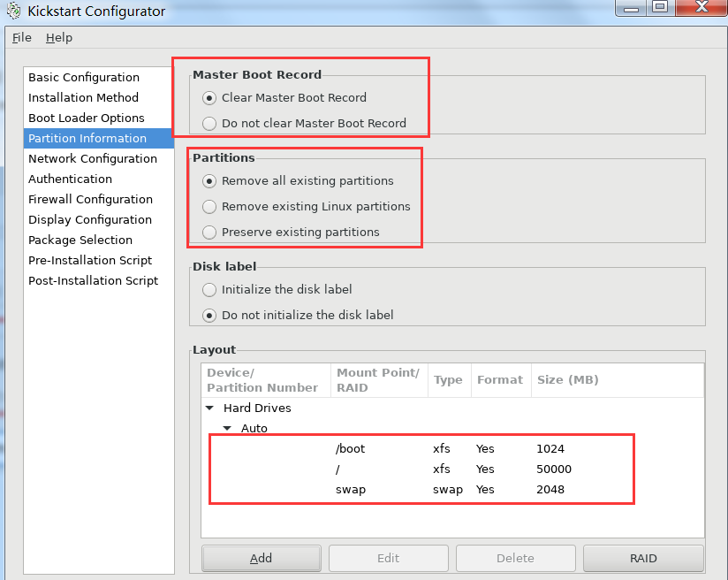Click the RAID button
Image resolution: width=728 pixels, height=580 pixels.
click(643, 558)
